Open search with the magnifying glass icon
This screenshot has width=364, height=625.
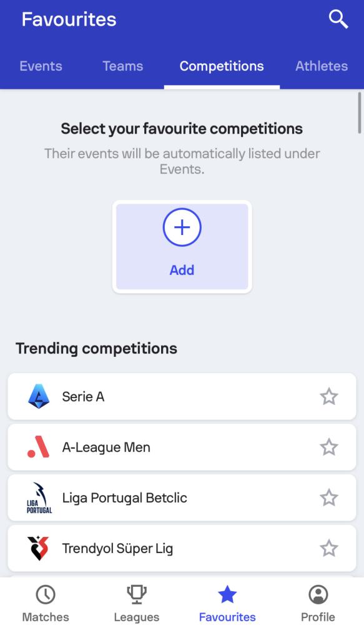click(338, 19)
